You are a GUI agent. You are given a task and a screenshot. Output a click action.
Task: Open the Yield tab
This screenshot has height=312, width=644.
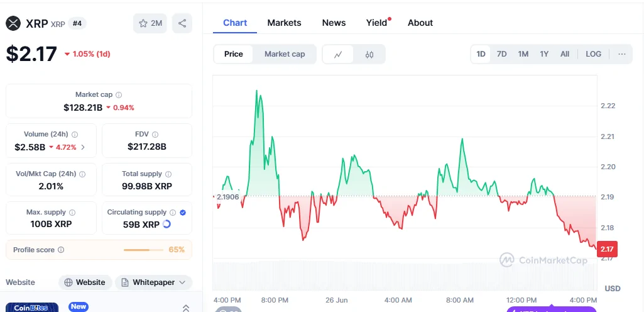click(377, 23)
